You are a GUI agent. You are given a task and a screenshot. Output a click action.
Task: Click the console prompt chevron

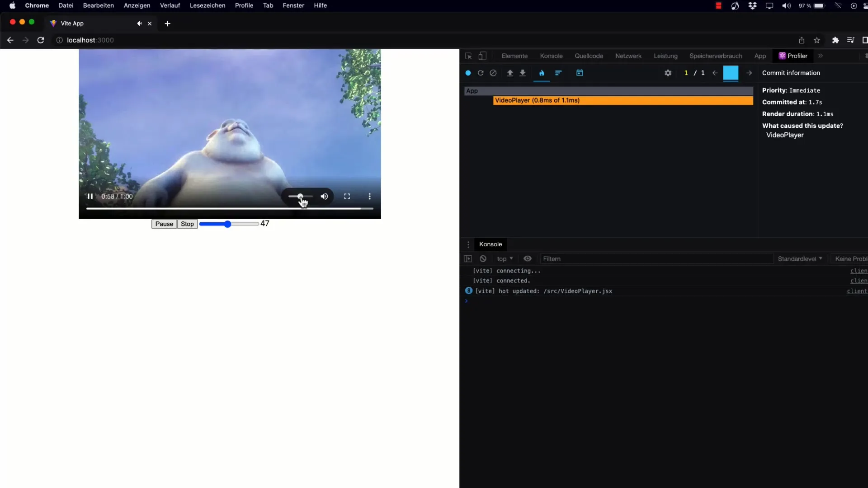[x=466, y=301]
